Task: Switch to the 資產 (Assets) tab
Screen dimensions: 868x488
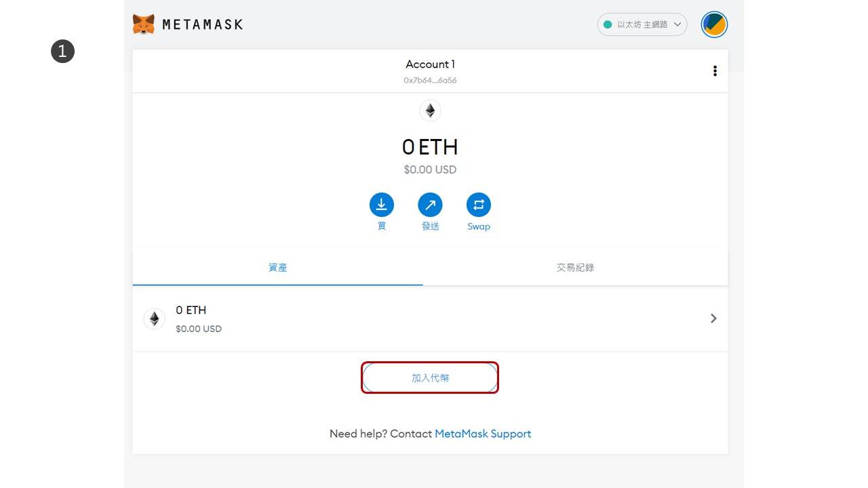Action: tap(277, 268)
